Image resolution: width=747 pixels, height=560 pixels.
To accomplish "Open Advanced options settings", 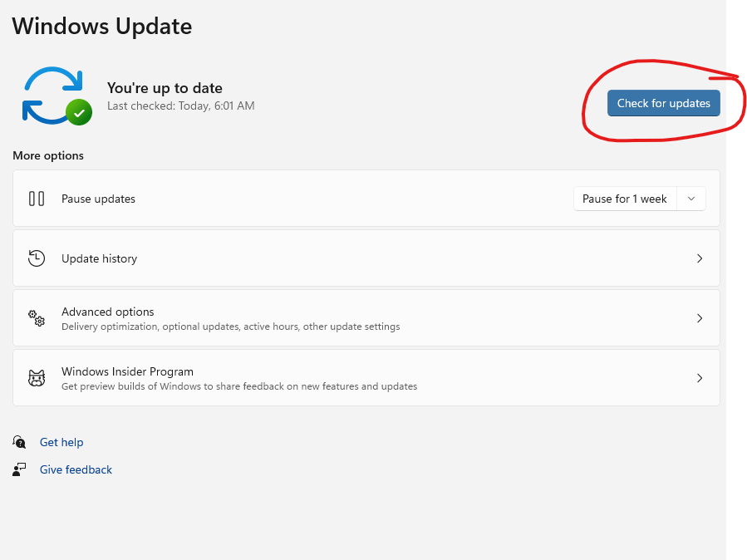I will [108, 312].
